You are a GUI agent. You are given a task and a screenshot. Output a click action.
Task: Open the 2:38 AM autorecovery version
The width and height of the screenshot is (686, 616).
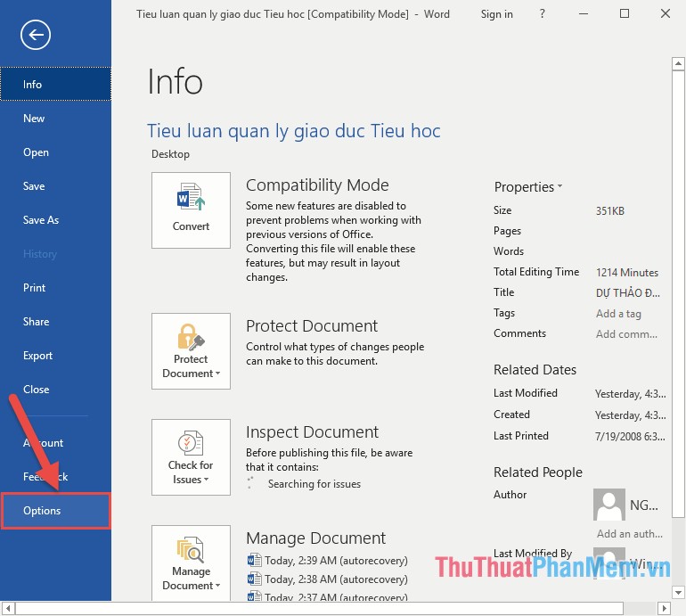click(x=327, y=579)
